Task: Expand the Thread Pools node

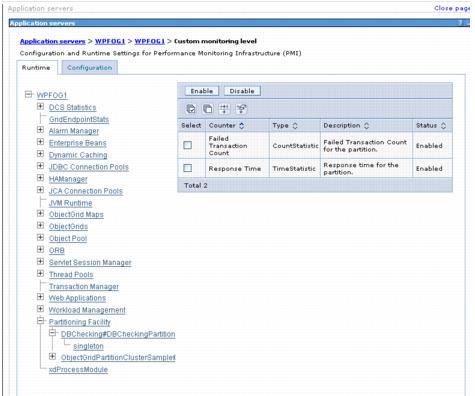Action: tap(41, 274)
